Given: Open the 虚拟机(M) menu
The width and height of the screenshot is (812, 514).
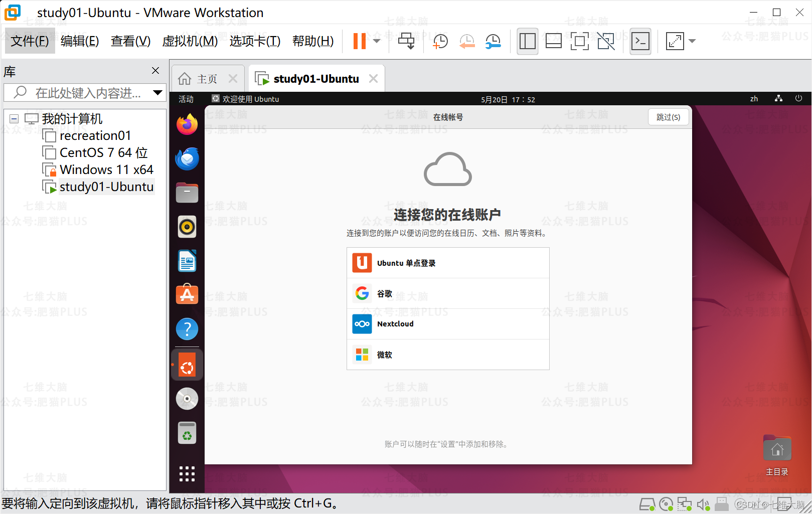Looking at the screenshot, I should tap(190, 41).
